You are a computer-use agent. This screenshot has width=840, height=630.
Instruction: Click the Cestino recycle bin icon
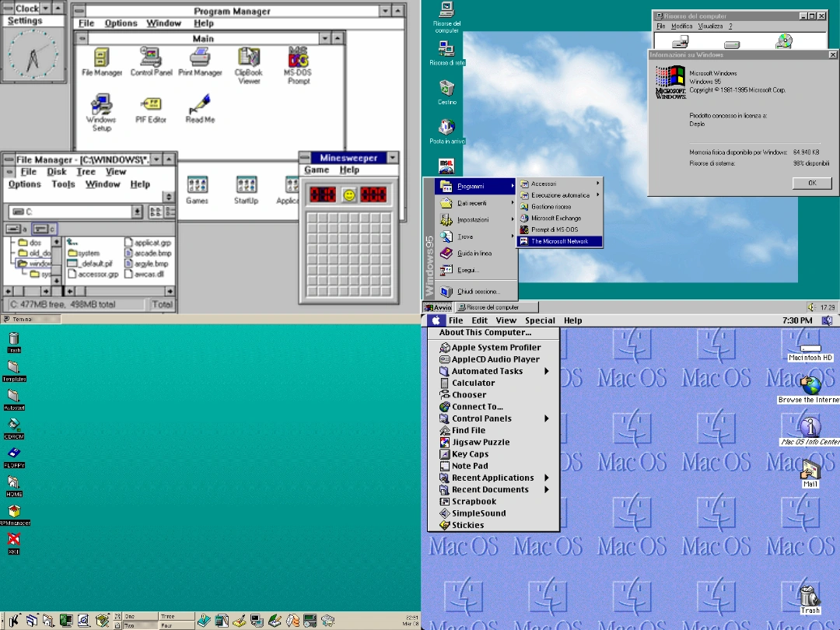click(x=446, y=89)
